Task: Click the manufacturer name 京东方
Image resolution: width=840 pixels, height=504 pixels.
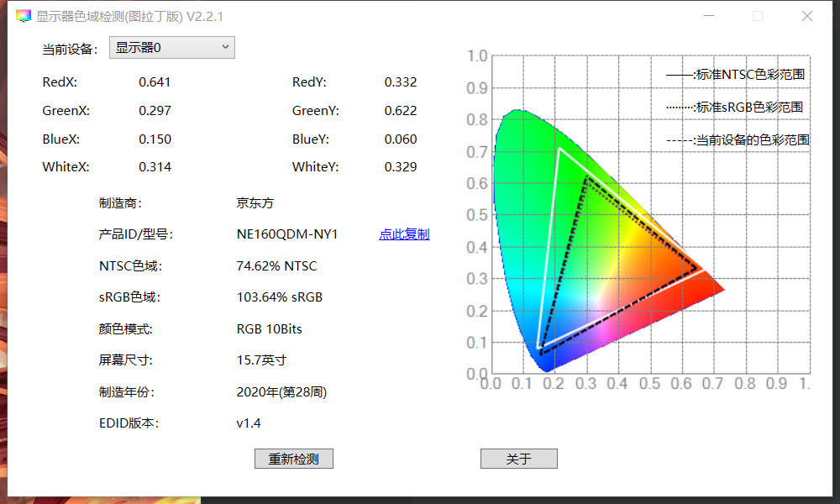Action: (255, 203)
